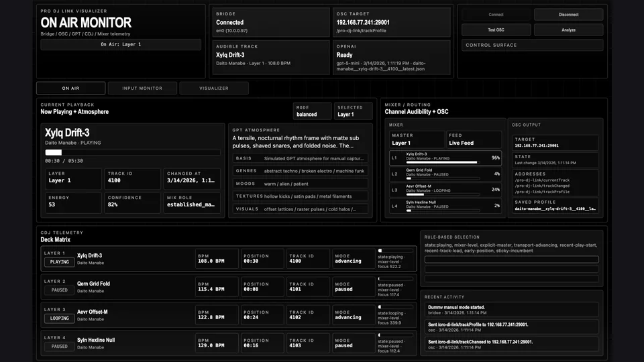Click the 115.4 BPM cell on Layer 2
The image size is (644, 362).
pos(217,287)
